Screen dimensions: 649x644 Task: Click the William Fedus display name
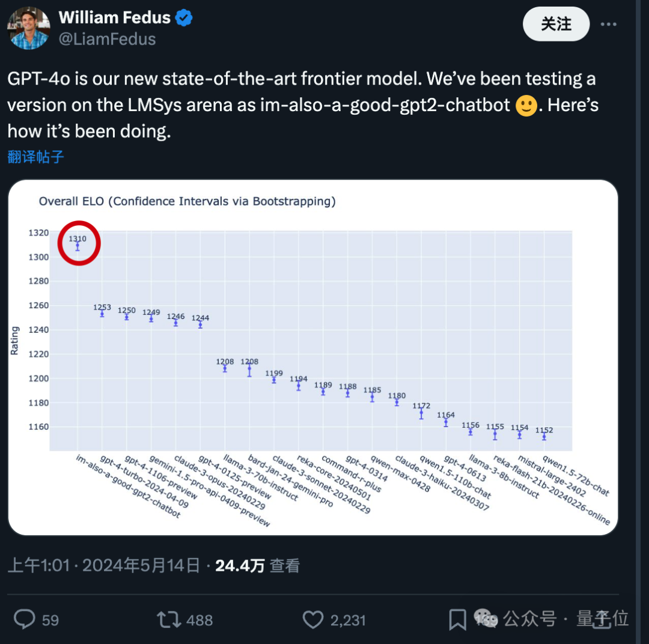pyautogui.click(x=114, y=18)
